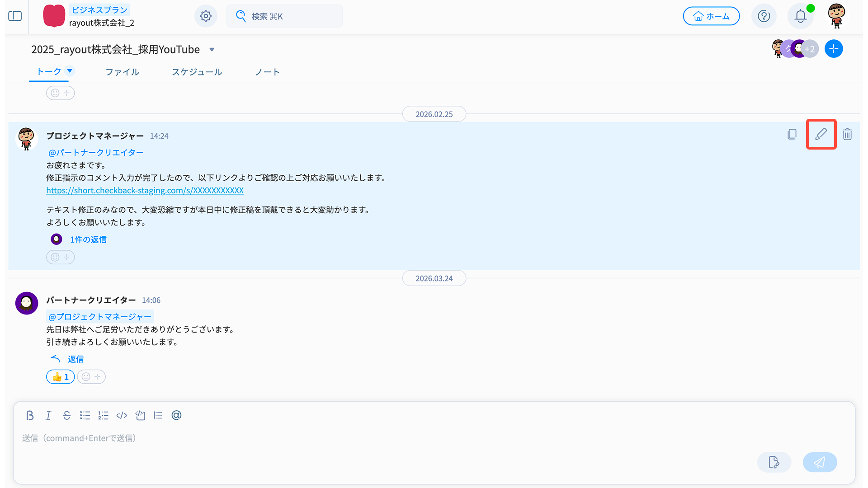This screenshot has width=868, height=488.
Task: Click the help question mark icon
Action: (764, 16)
